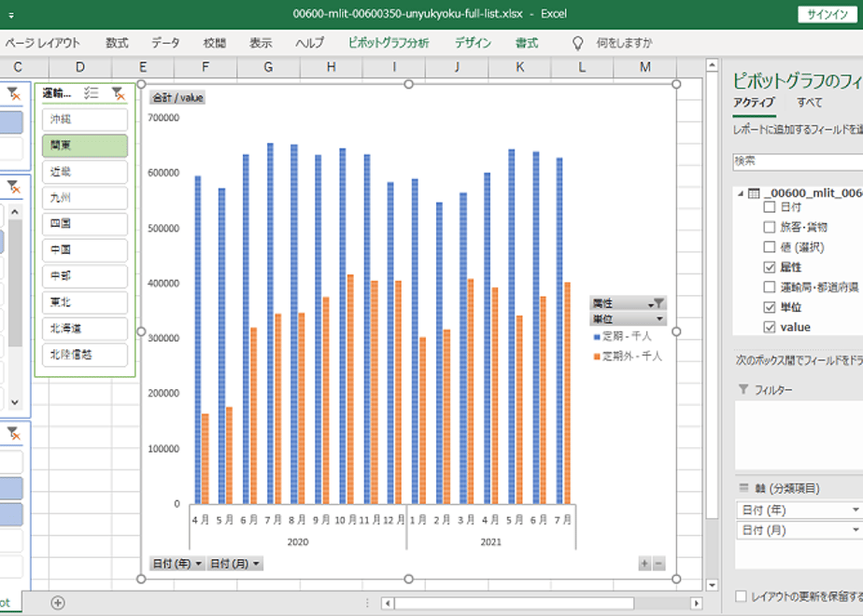The image size is (863, 616).
Task: Add a new sheet with the plus icon
Action: click(x=58, y=603)
